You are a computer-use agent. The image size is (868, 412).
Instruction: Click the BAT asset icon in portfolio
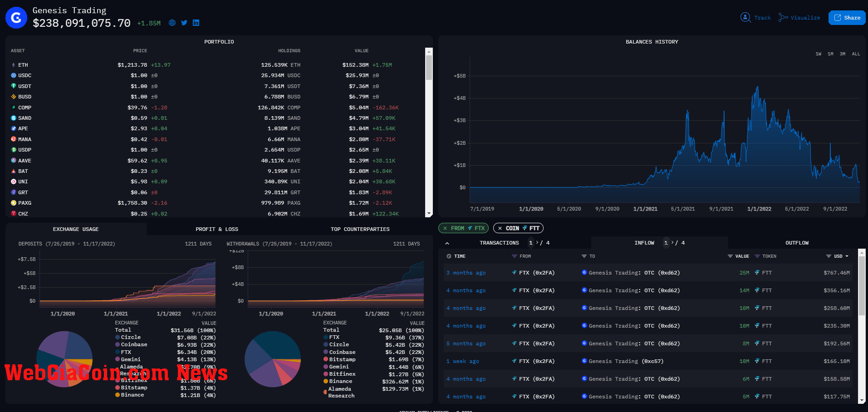[x=14, y=171]
